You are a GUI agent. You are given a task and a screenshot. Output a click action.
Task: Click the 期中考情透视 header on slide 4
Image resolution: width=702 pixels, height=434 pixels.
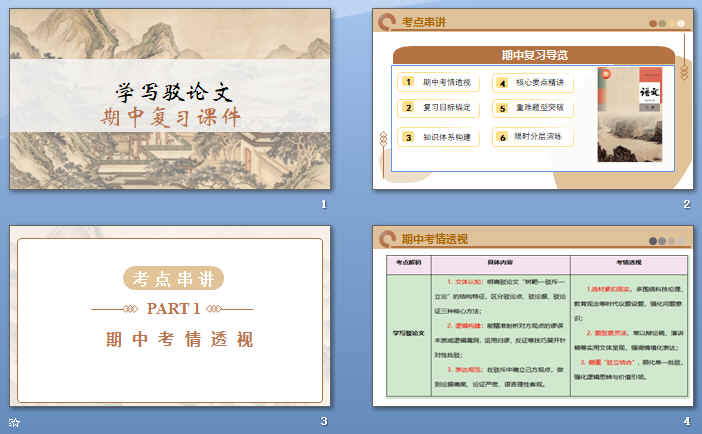[434, 239]
